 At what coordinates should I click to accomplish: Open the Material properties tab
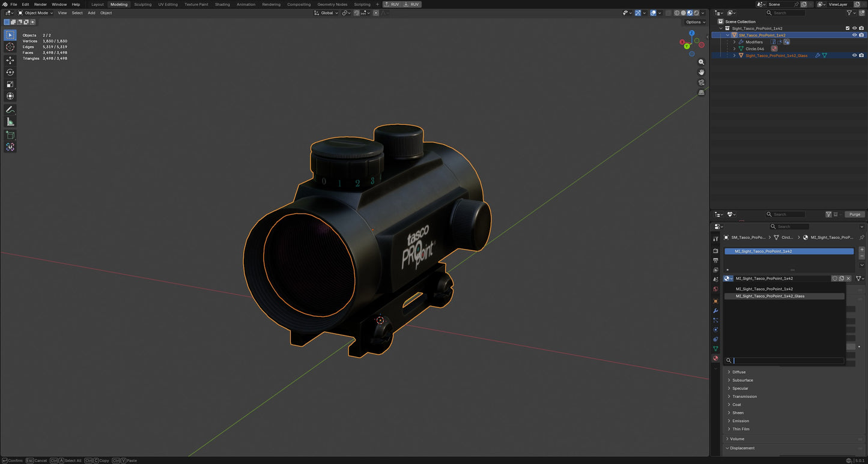[715, 358]
